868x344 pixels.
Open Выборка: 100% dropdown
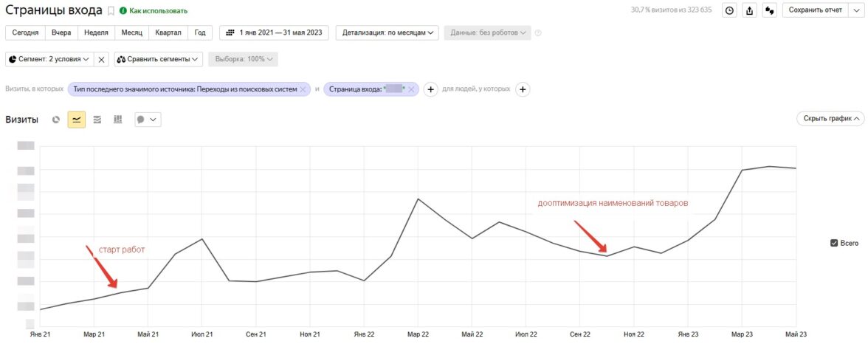coord(243,59)
